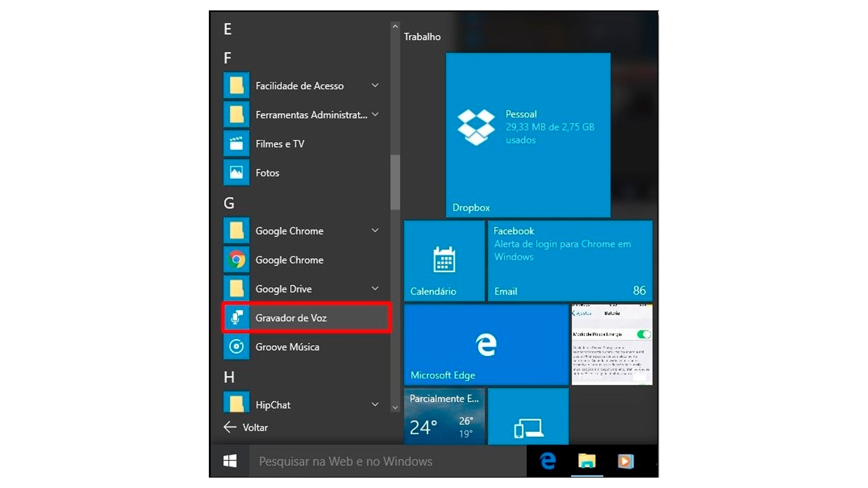Click the letter F section header
868x488 pixels.
coord(227,58)
